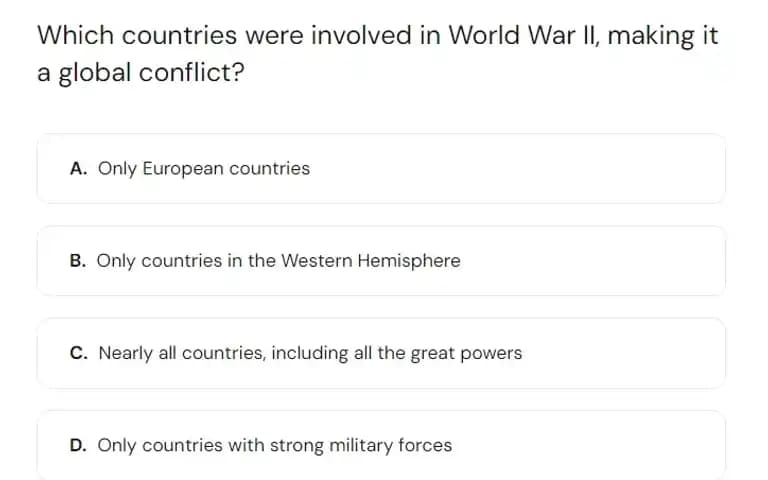Choose answer D Only countries with strong military
The image size is (768, 480).
pyautogui.click(x=381, y=445)
